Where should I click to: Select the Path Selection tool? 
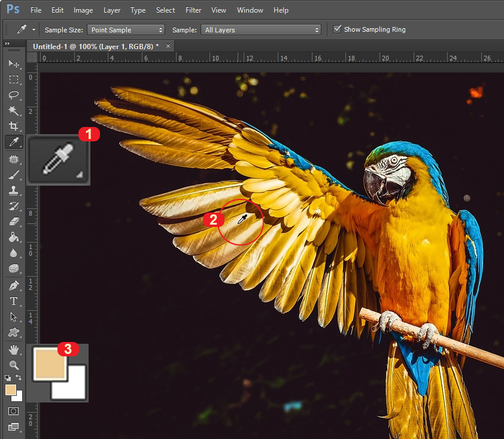coord(14,317)
